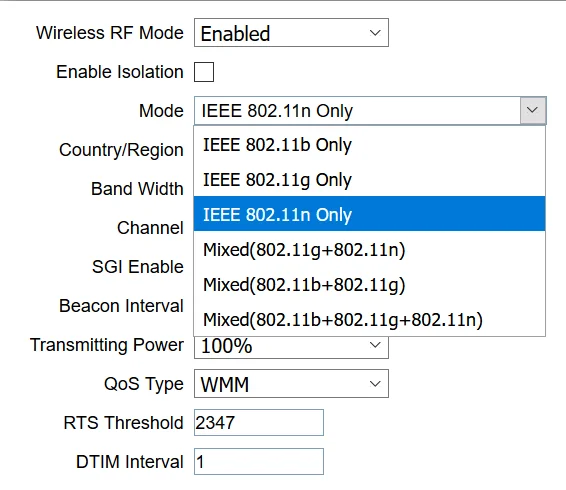Viewport: 566px width, 490px height.
Task: Choose IEEE 802.11b Only option
Action: [x=369, y=144]
